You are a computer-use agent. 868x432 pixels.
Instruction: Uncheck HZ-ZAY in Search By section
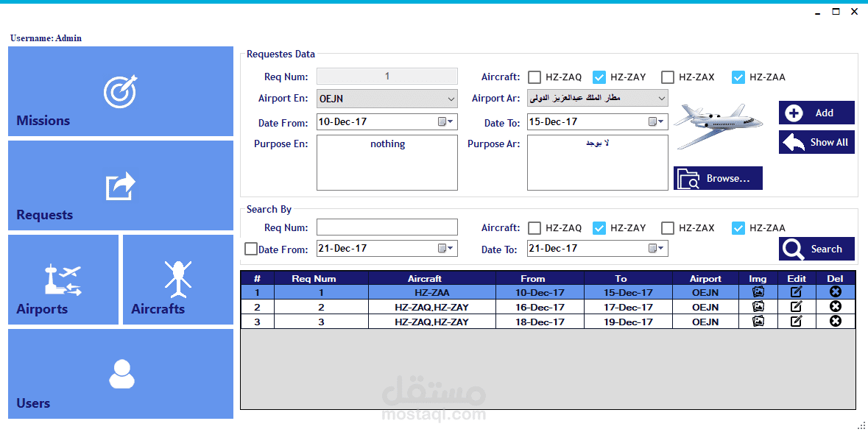point(599,227)
